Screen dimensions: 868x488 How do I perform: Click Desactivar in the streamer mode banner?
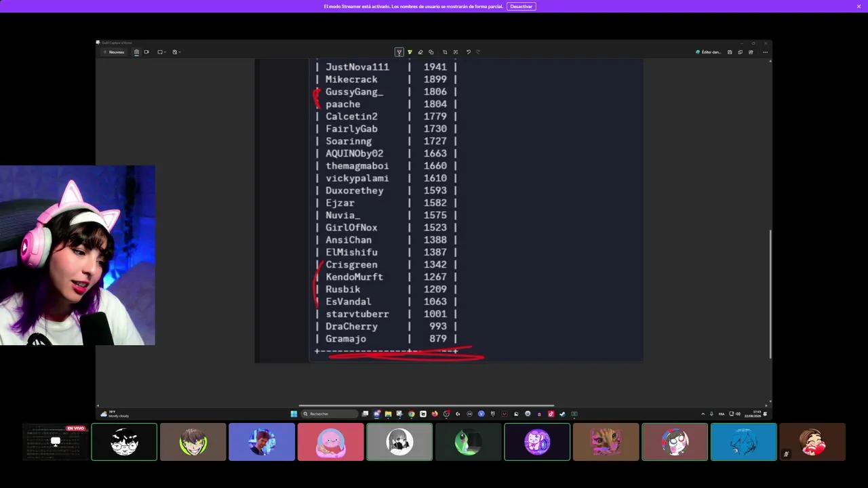coord(521,6)
